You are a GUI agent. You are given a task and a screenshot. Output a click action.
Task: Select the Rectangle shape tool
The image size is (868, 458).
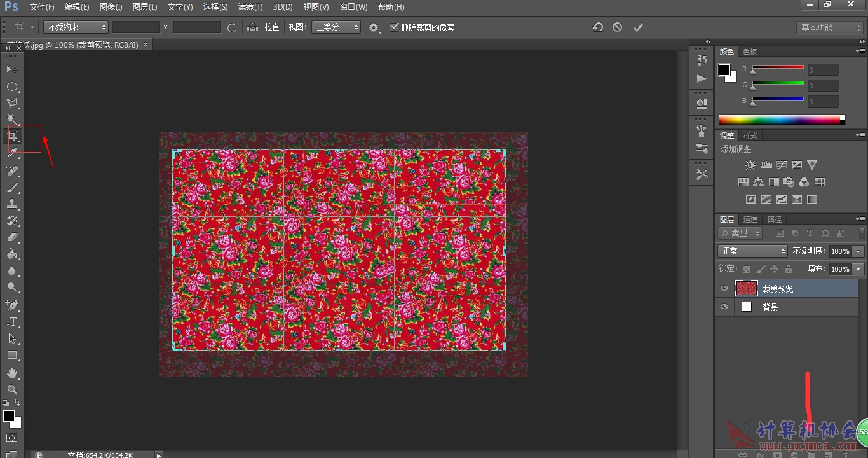click(x=12, y=355)
